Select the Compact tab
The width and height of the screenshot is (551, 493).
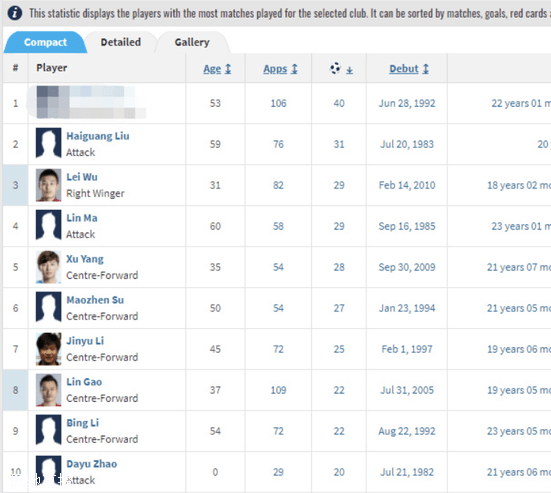tap(45, 42)
